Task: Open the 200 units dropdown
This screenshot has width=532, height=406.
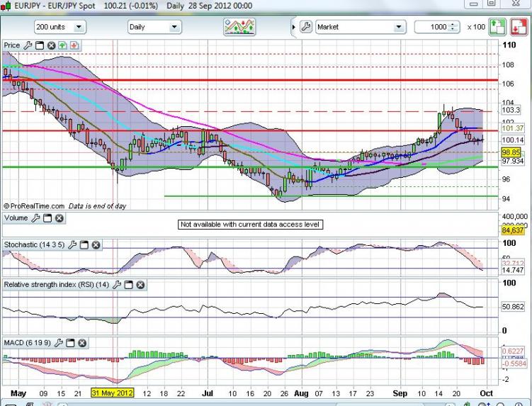Action: click(x=60, y=27)
